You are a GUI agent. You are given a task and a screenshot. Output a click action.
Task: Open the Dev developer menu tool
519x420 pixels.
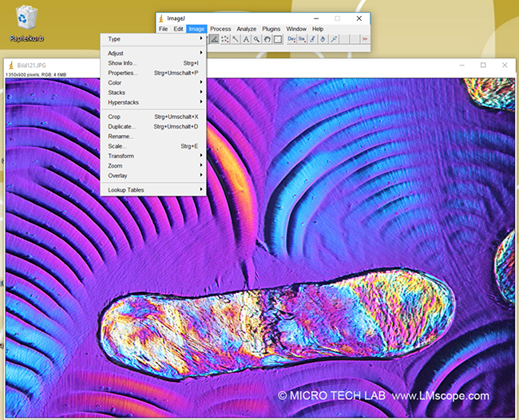tap(291, 39)
